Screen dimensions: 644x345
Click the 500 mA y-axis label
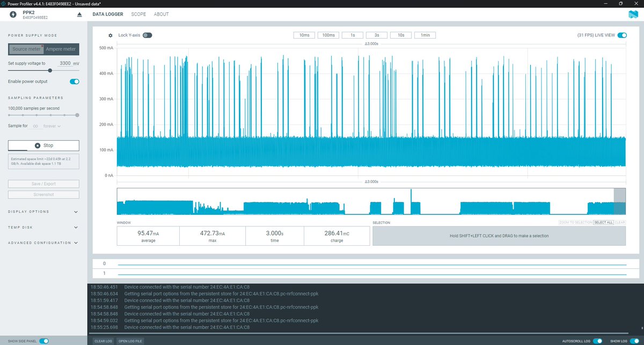(106, 48)
